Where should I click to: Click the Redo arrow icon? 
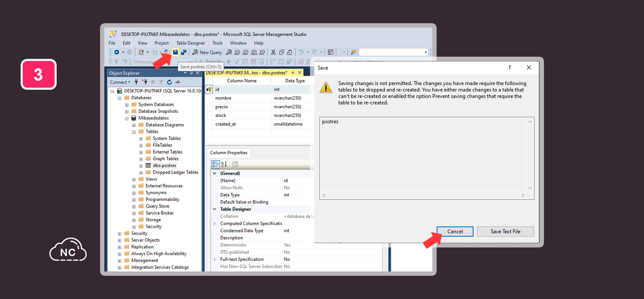click(x=314, y=52)
